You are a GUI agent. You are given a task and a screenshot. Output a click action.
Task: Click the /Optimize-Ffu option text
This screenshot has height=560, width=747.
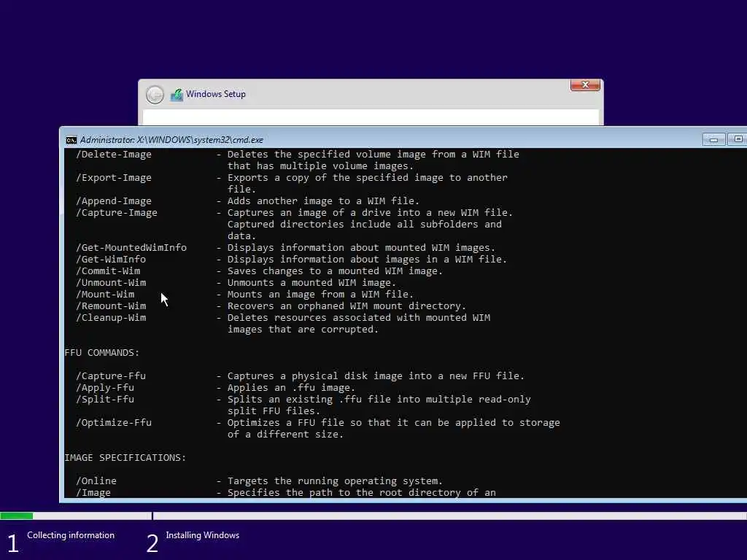[114, 423]
